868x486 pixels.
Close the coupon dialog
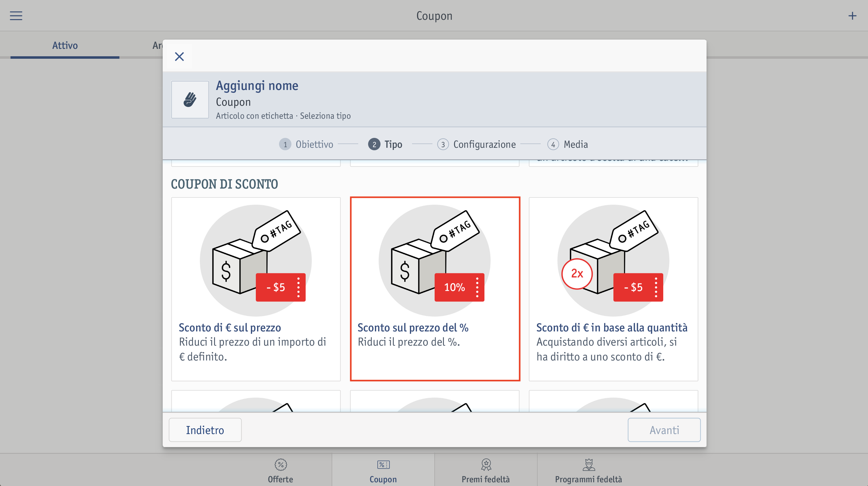tap(179, 57)
